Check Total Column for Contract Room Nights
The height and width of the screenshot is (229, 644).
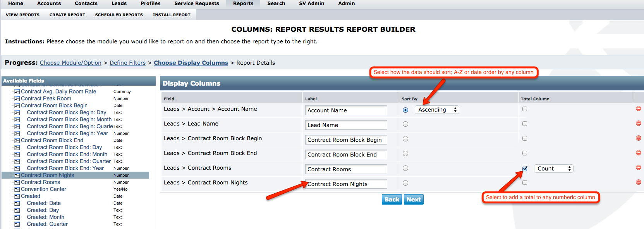click(x=525, y=183)
